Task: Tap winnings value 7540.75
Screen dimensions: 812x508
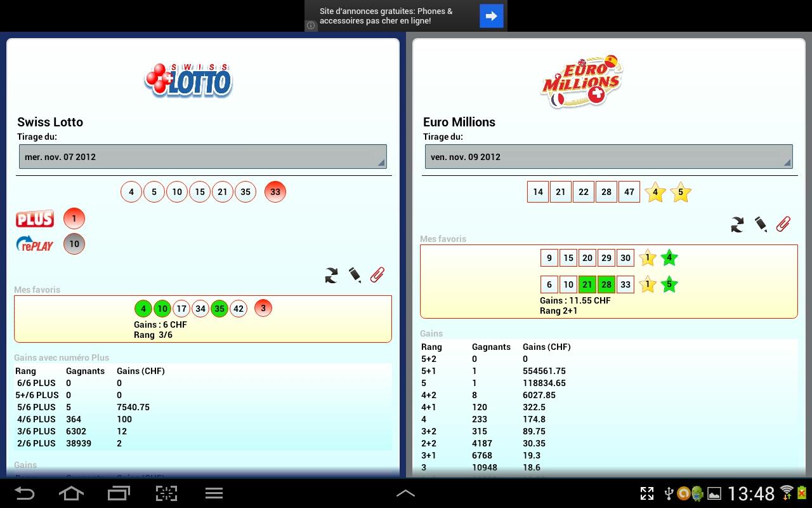Action: (133, 407)
